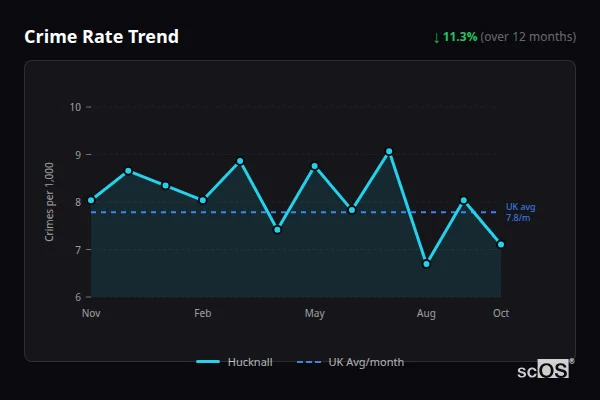
Task: Click the y-axis value 10
Action: [x=75, y=107]
